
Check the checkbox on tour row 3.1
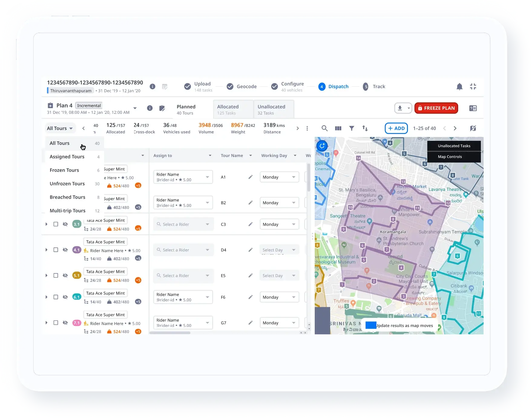56,224
